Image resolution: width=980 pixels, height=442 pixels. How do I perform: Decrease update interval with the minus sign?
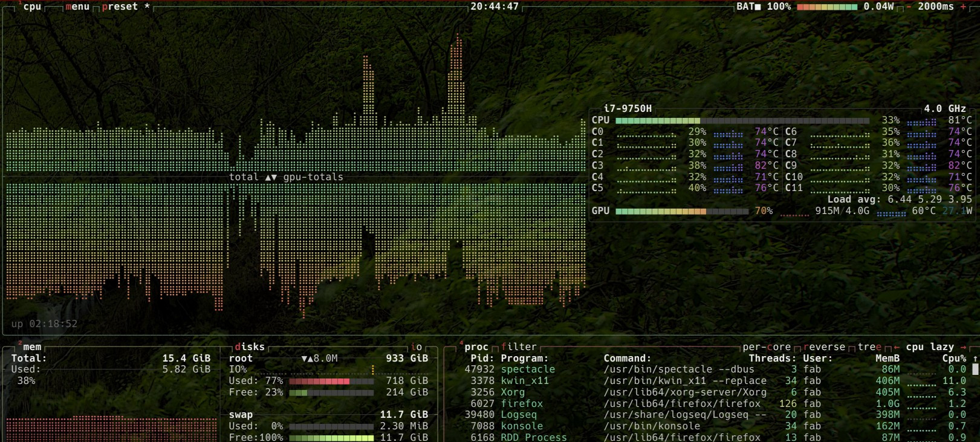[909, 7]
